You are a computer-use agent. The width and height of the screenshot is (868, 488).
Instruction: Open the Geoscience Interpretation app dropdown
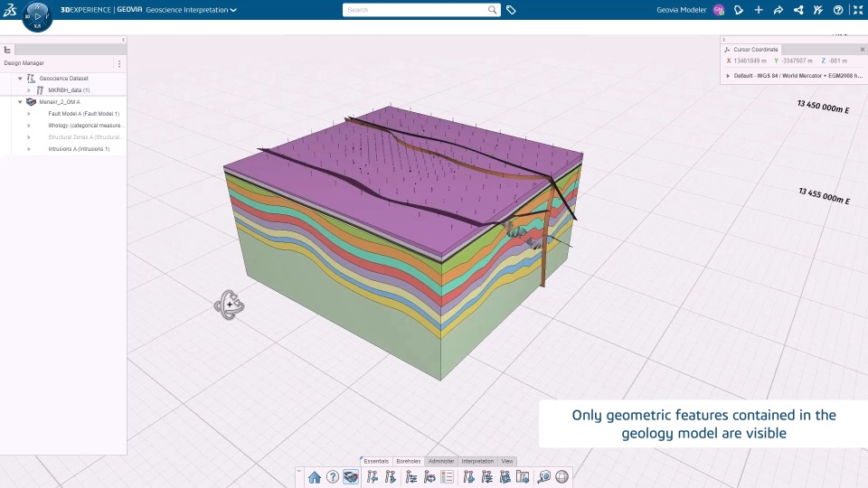[x=191, y=10]
